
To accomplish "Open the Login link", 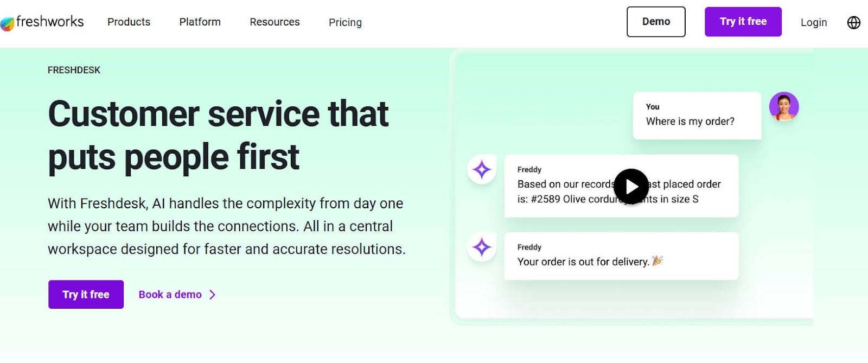I will [814, 22].
